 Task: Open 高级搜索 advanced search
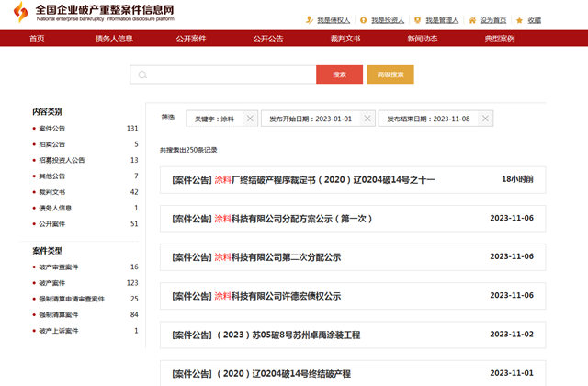coord(390,75)
